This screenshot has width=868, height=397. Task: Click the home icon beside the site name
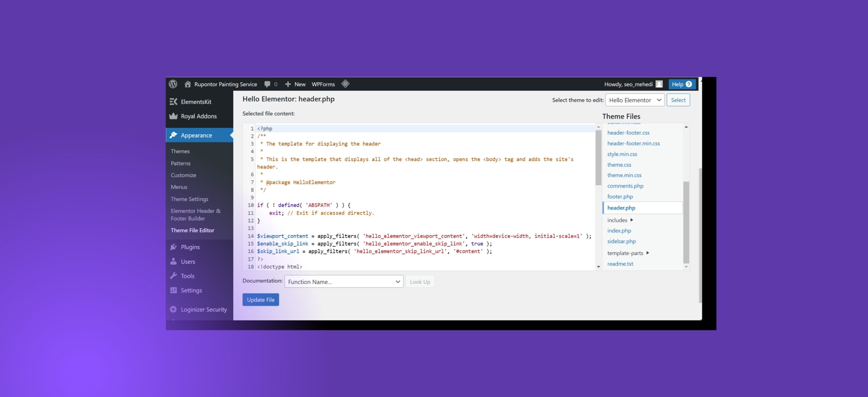point(188,84)
